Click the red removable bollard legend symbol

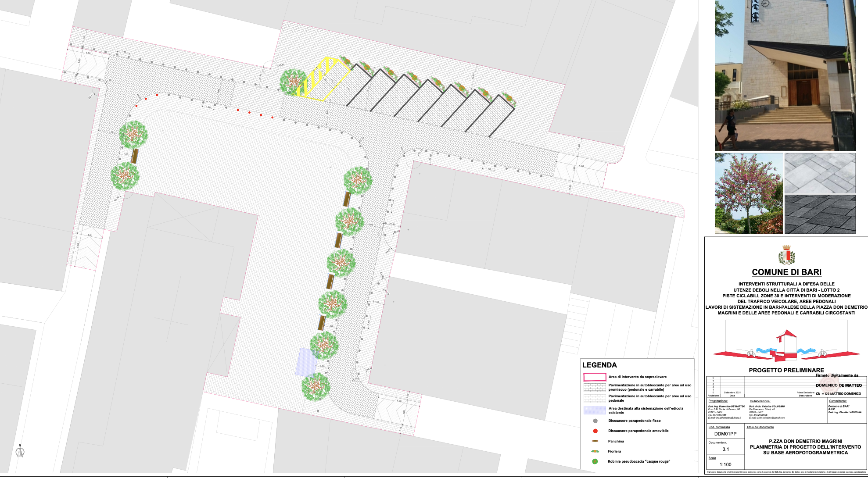(595, 431)
